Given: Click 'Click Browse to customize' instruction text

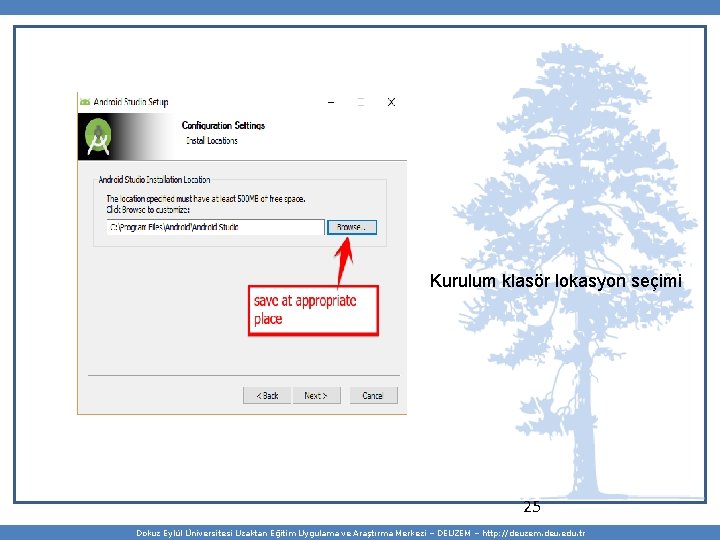Looking at the screenshot, I should pos(148,210).
